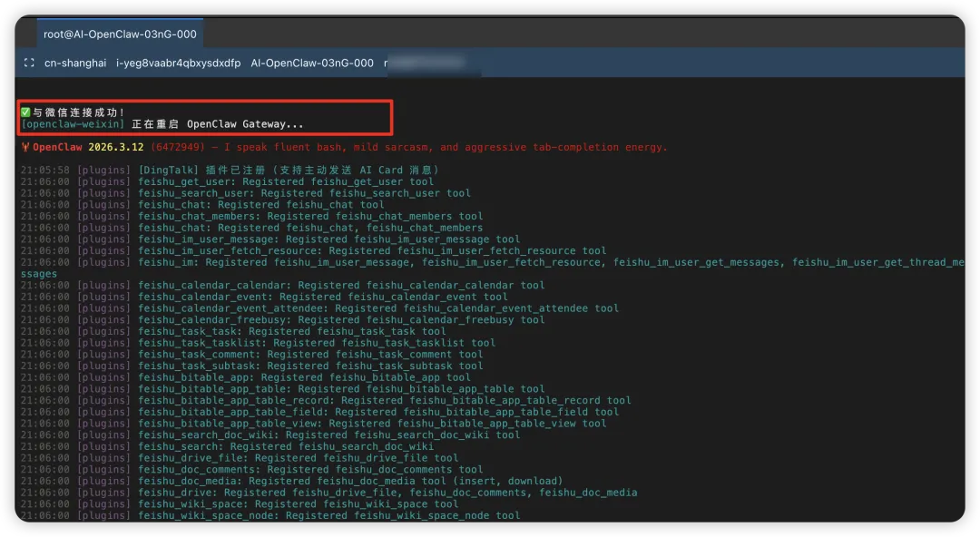The width and height of the screenshot is (980, 537).
Task: Click the feishu_doc_comments log line
Action: (252, 470)
